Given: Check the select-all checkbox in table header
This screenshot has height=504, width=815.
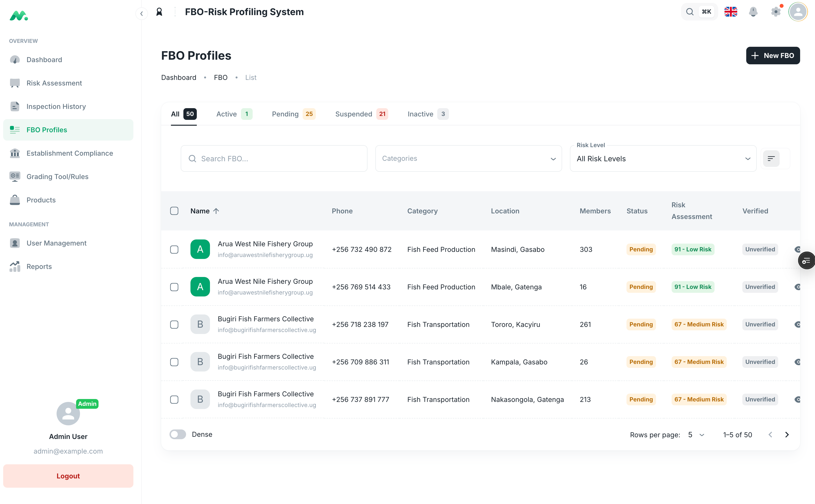Looking at the screenshot, I should (174, 211).
